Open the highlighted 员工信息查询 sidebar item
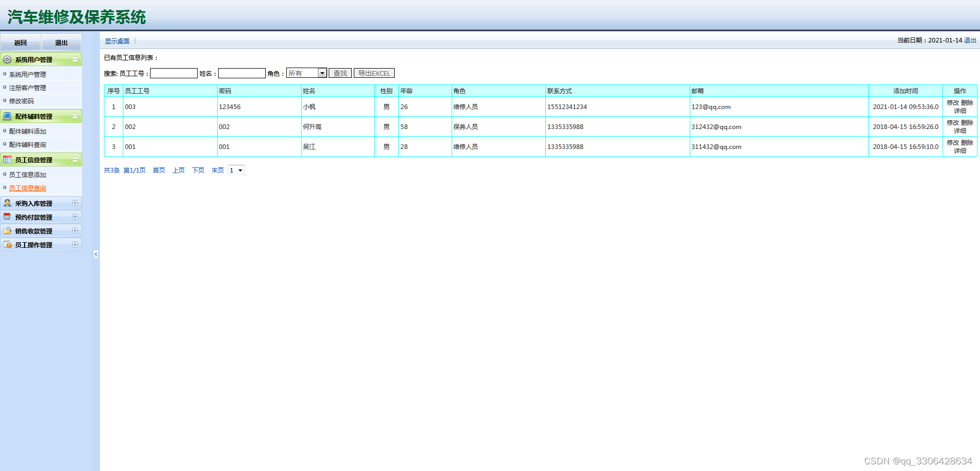 coord(28,188)
